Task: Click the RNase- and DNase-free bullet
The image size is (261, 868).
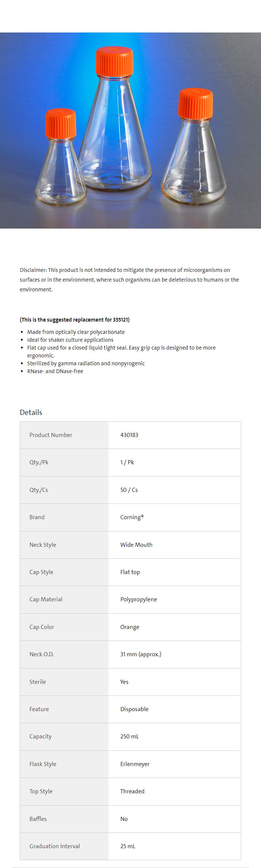Action: 55,371
